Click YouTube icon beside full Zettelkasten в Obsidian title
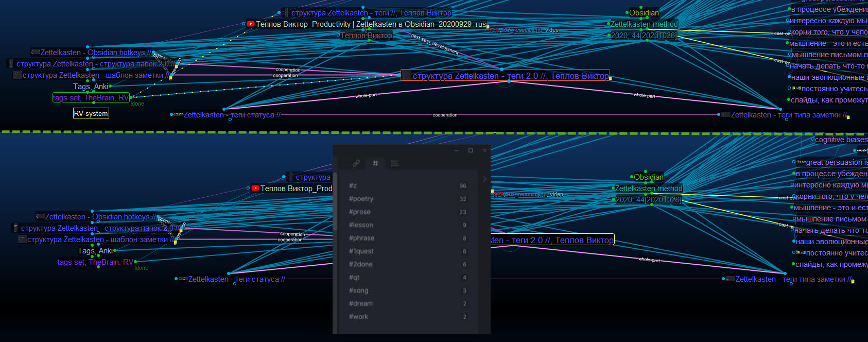 pyautogui.click(x=251, y=24)
